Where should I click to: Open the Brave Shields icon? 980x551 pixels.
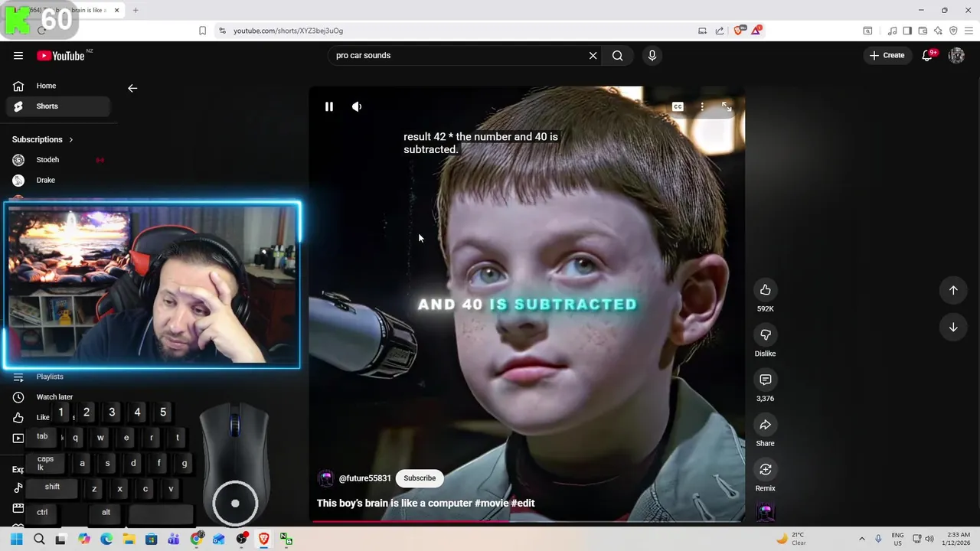pyautogui.click(x=738, y=31)
